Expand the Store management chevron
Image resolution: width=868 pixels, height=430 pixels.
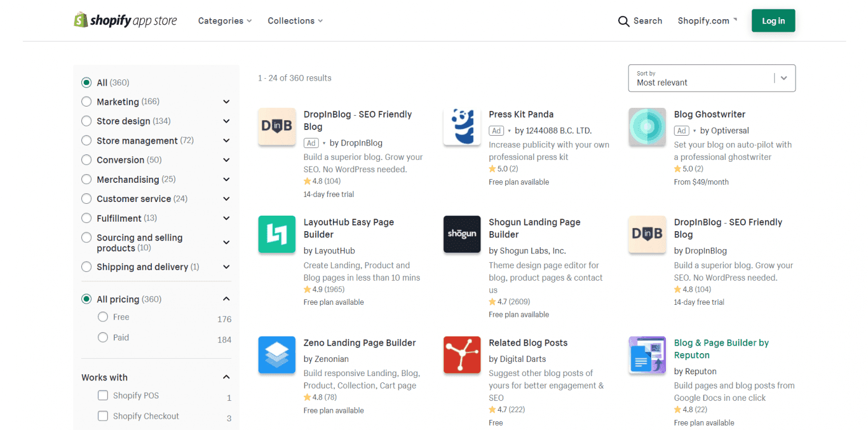coord(226,141)
